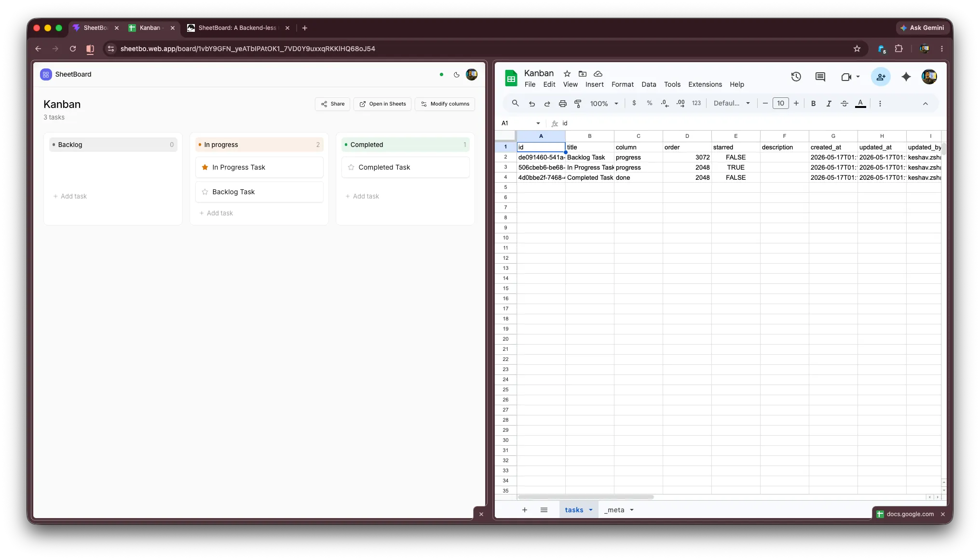Open the Data menu in Sheets
This screenshot has width=980, height=560.
click(x=649, y=84)
